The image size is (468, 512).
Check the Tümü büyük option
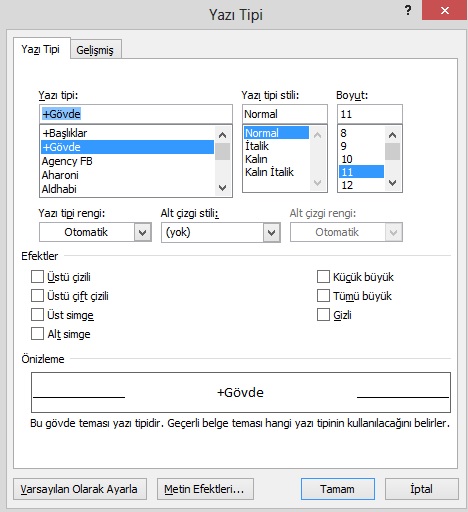tap(323, 296)
